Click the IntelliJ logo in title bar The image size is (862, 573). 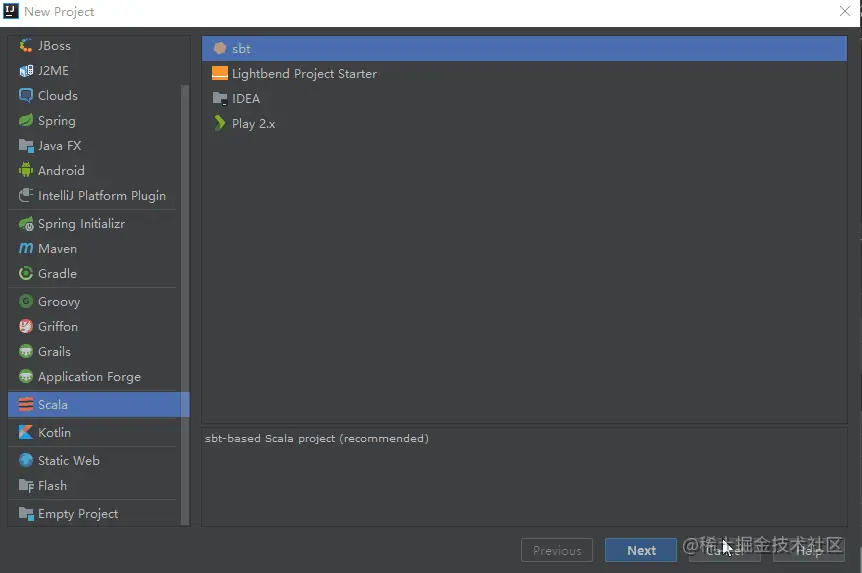(11, 11)
